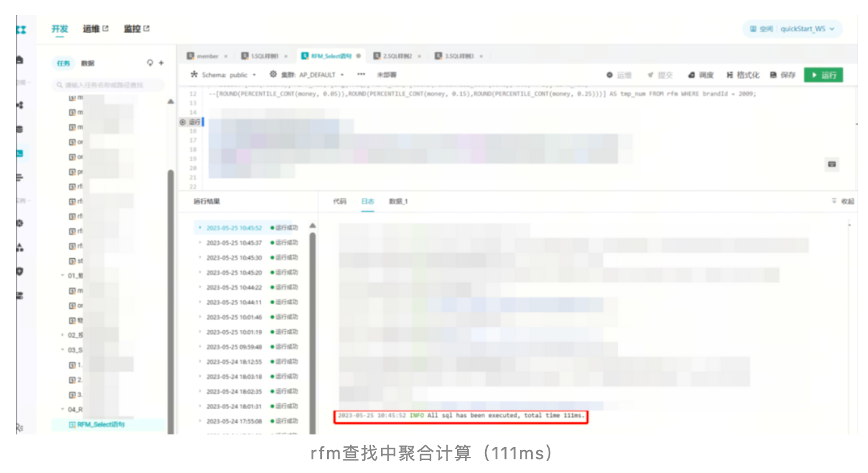Click the inline 运行 icon at line 15
Screen dimensions: 868x473
point(182,122)
